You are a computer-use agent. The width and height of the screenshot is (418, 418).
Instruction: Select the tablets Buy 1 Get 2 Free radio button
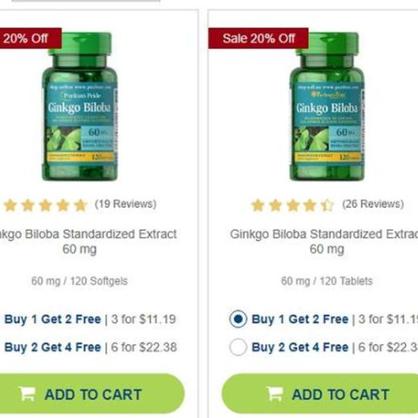[238, 319]
